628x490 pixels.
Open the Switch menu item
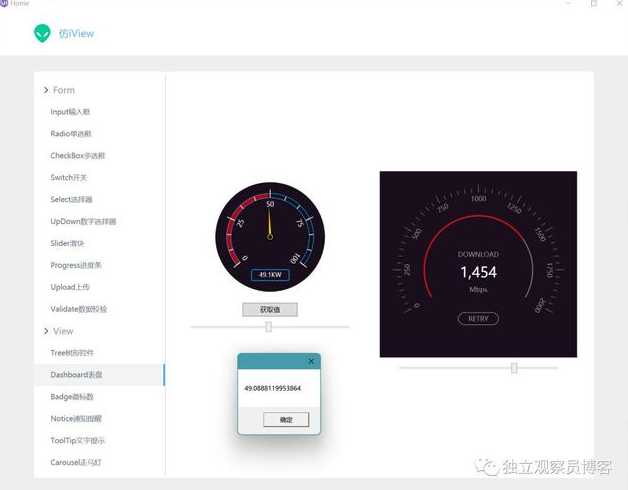click(68, 177)
